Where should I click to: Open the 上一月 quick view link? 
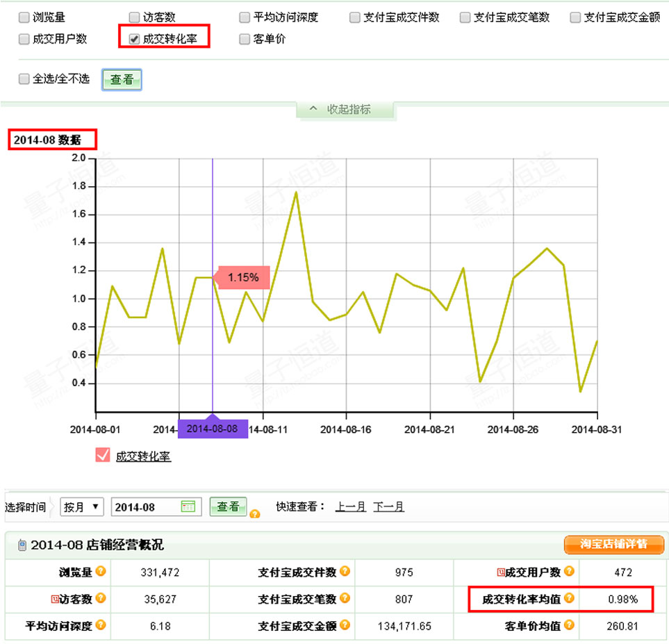click(x=351, y=506)
